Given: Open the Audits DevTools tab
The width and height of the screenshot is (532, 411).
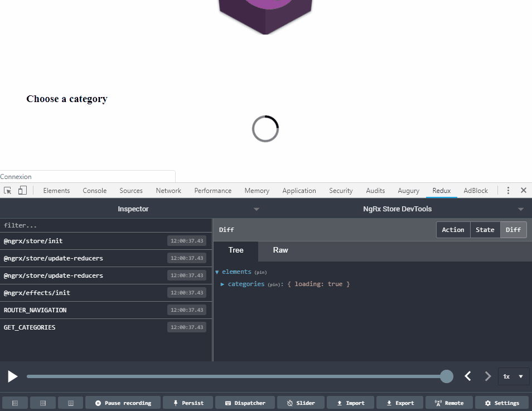Looking at the screenshot, I should pos(375,190).
